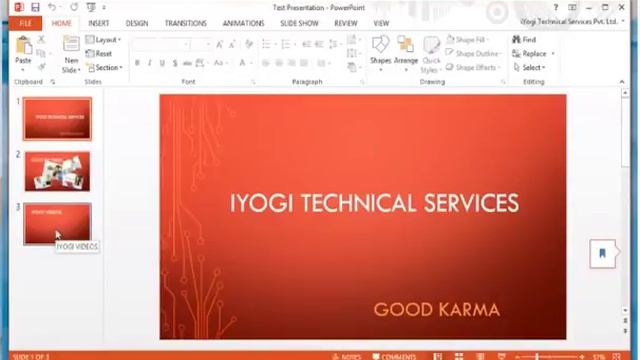Switch to the ANIMATIONS tab
This screenshot has width=640, height=360.
tap(243, 23)
